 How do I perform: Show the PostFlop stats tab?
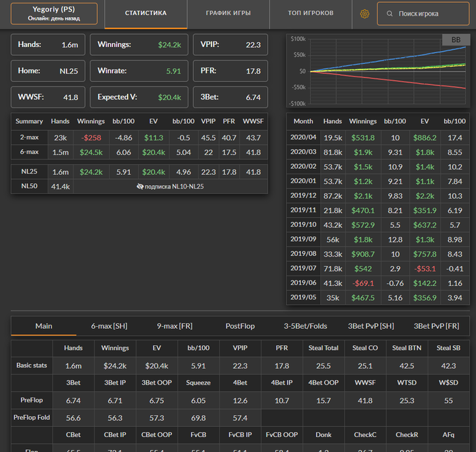240,326
